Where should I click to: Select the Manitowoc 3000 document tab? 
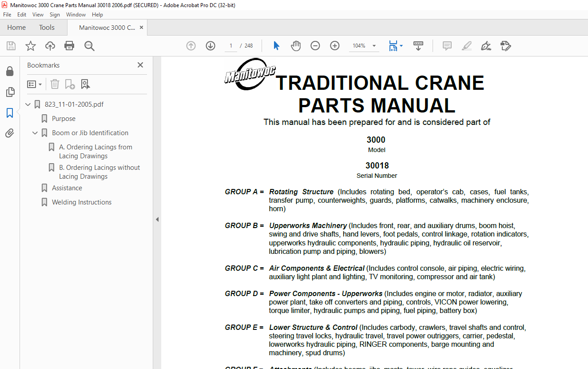(107, 28)
